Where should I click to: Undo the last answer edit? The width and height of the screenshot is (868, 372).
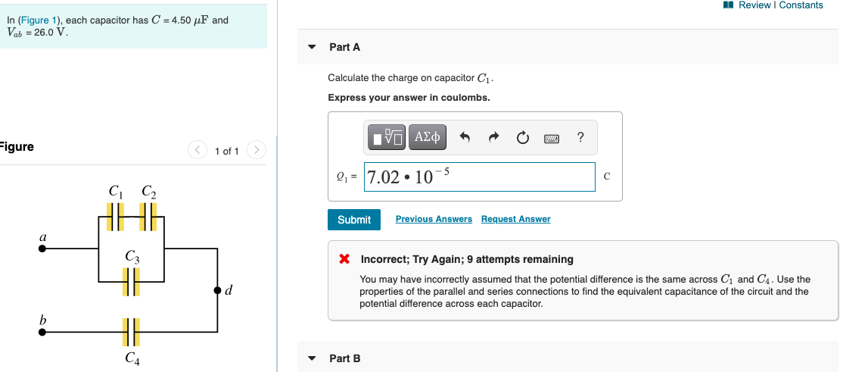tap(465, 137)
